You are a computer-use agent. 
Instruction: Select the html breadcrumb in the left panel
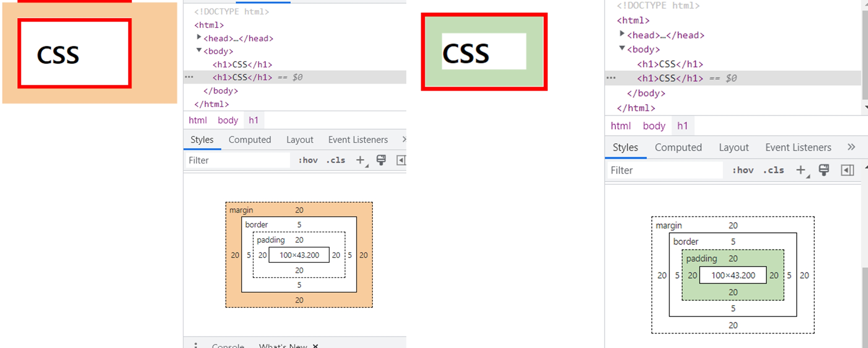(x=198, y=120)
